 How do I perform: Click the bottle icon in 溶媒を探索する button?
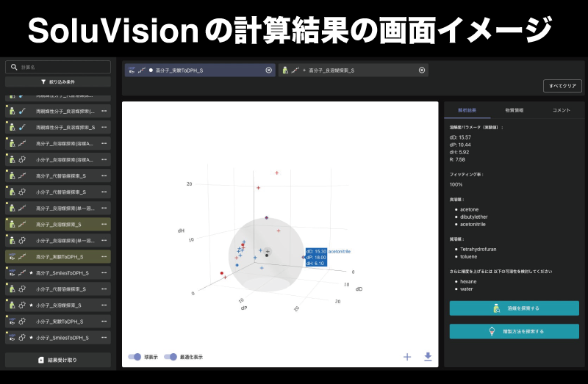point(497,308)
